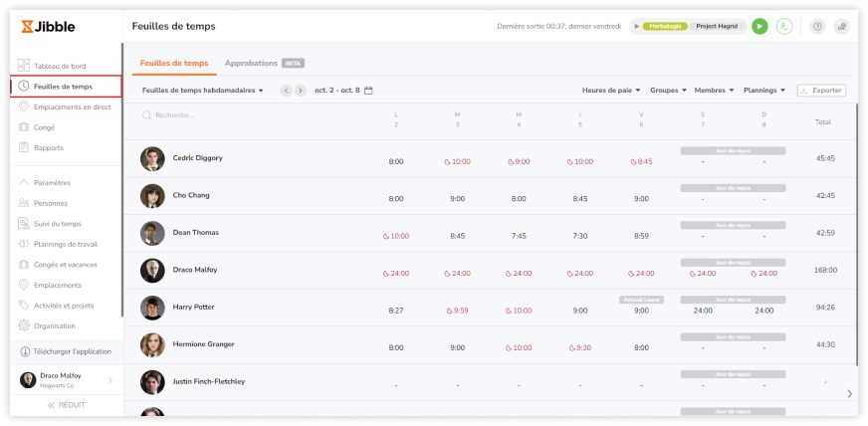Open calendar date picker icon
The image size is (868, 426).
coord(368,91)
